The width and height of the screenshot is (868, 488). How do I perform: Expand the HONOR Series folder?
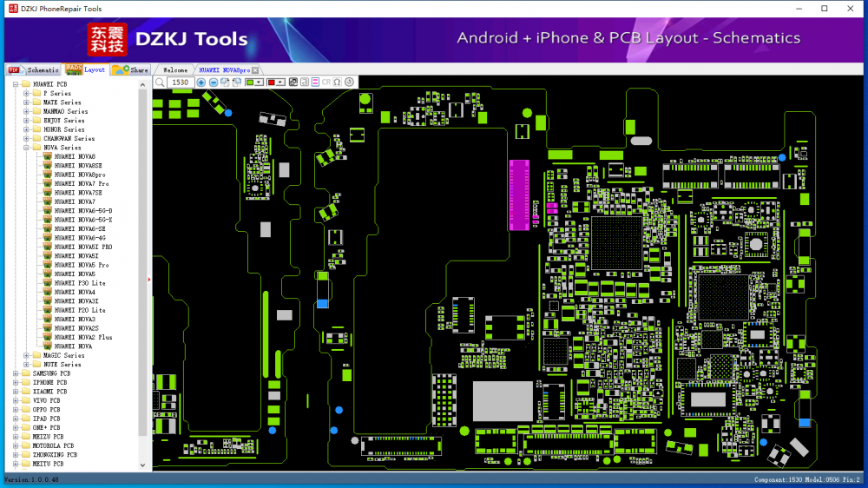26,129
